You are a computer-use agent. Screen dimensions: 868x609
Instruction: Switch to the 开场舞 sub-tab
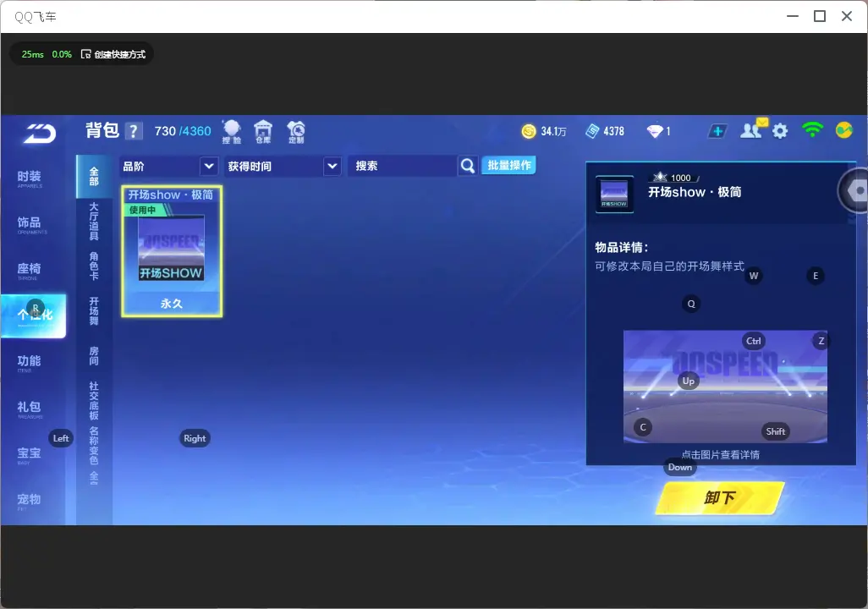94,311
